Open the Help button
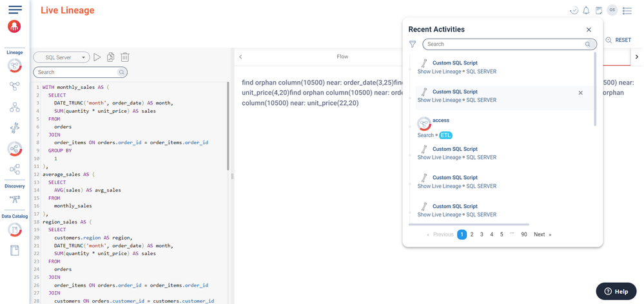Viewport: 644px width, 304px height. pos(616,291)
